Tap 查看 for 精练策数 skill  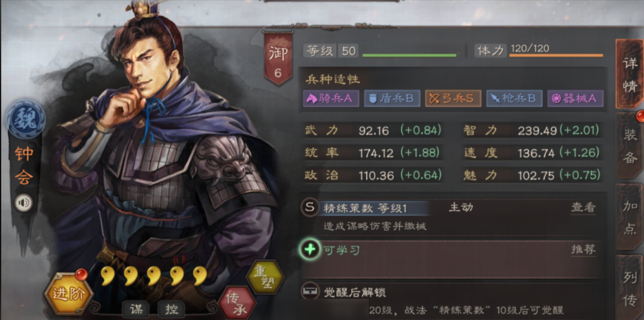point(583,207)
